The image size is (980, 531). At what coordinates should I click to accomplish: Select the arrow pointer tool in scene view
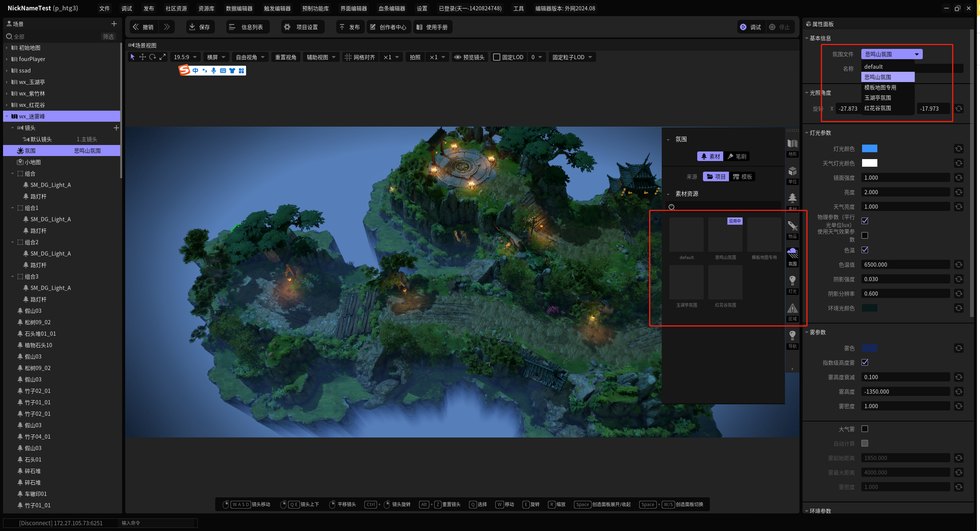click(133, 57)
